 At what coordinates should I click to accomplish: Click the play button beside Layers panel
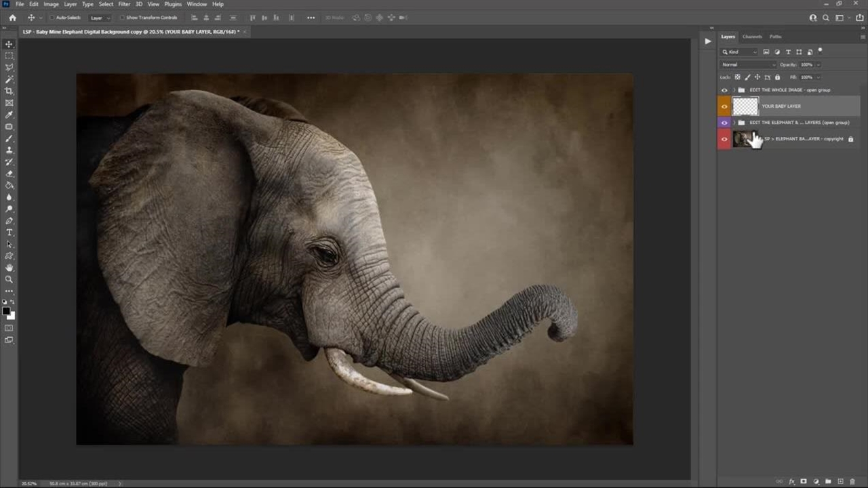coord(708,41)
